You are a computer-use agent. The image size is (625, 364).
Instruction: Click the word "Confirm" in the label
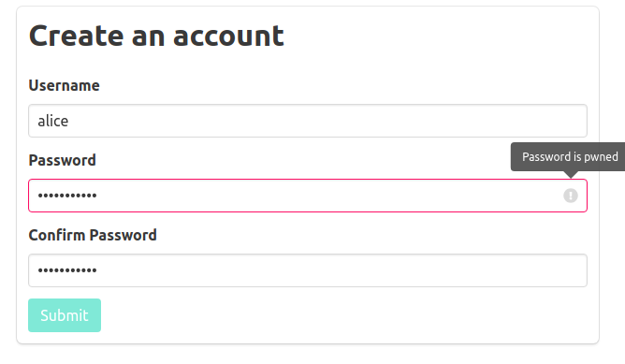[56, 235]
